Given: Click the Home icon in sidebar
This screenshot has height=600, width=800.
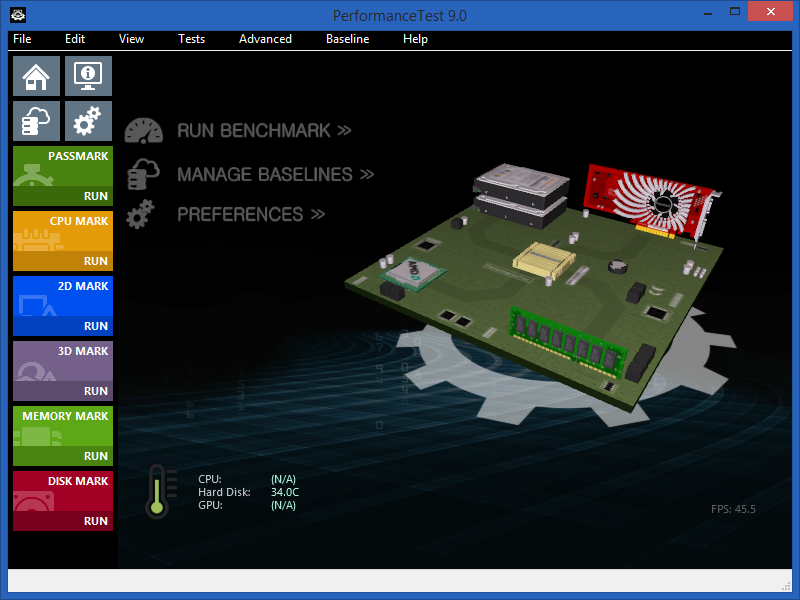Looking at the screenshot, I should click(36, 76).
